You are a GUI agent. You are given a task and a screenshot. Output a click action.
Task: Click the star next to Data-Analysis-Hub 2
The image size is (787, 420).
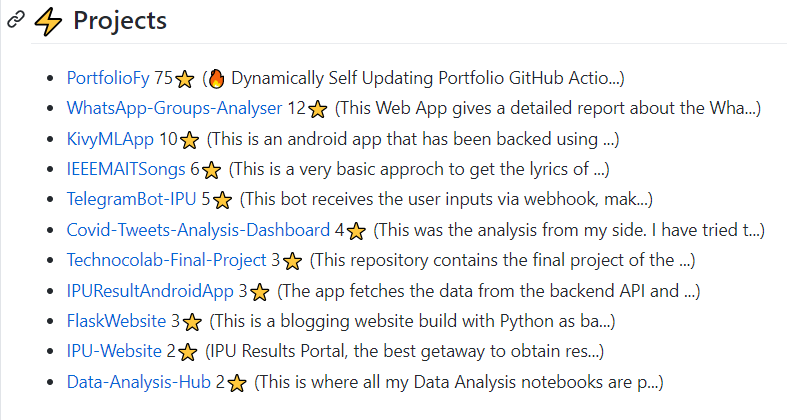(x=237, y=383)
